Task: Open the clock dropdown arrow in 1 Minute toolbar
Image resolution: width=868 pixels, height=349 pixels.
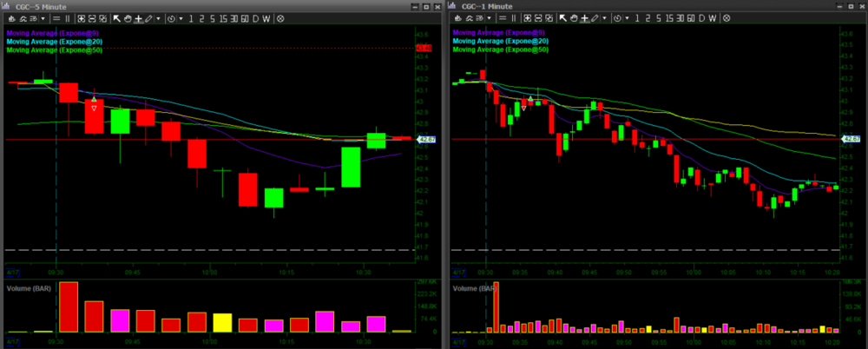Action: coord(626,17)
